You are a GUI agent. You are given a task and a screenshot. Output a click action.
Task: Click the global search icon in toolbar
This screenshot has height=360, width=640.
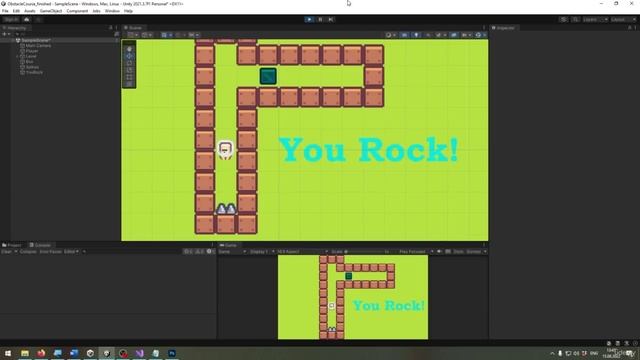[575, 20]
